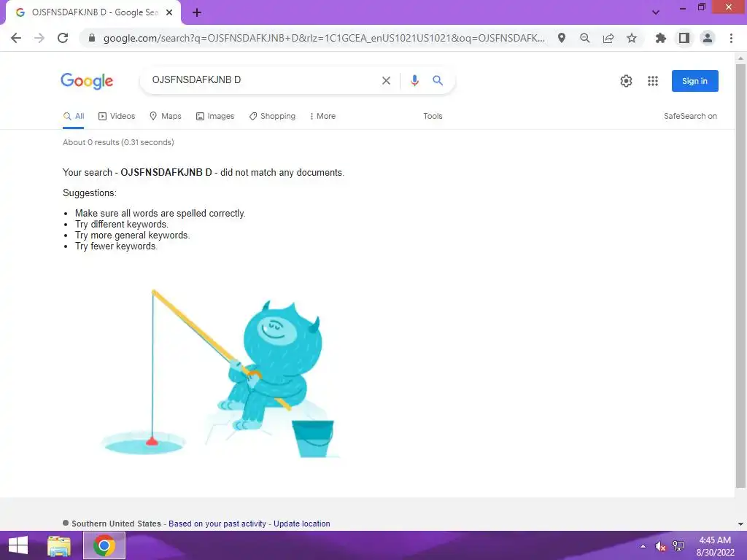This screenshot has height=560, width=747.
Task: Expand the More search filters menu
Action: click(x=322, y=116)
